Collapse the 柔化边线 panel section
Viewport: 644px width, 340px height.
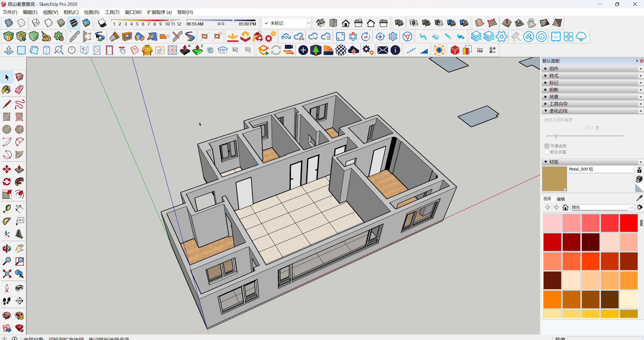(558, 111)
